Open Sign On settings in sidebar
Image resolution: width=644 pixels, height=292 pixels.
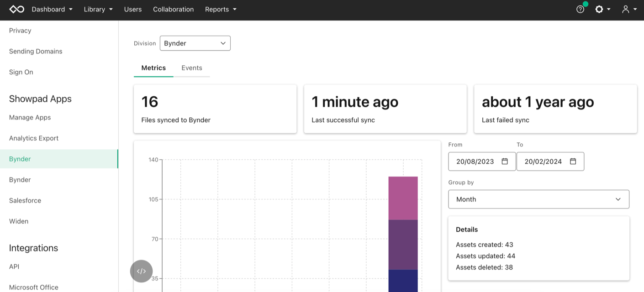pyautogui.click(x=21, y=72)
